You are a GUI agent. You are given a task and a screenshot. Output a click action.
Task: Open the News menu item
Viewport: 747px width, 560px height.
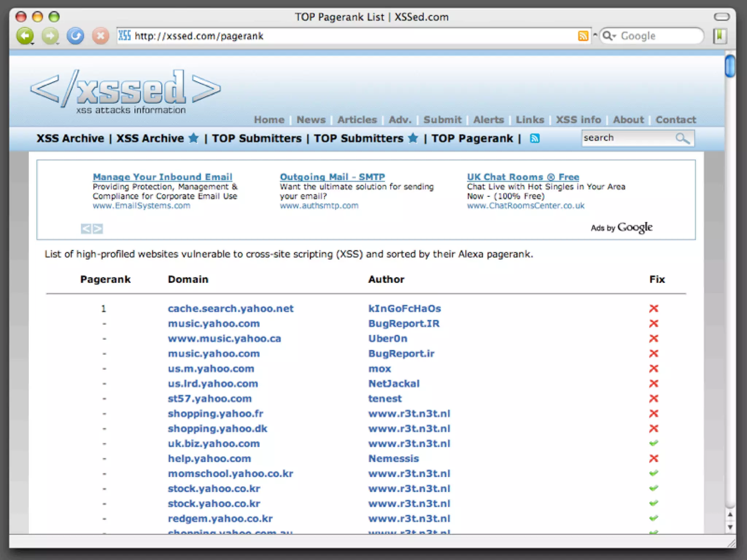[311, 120]
